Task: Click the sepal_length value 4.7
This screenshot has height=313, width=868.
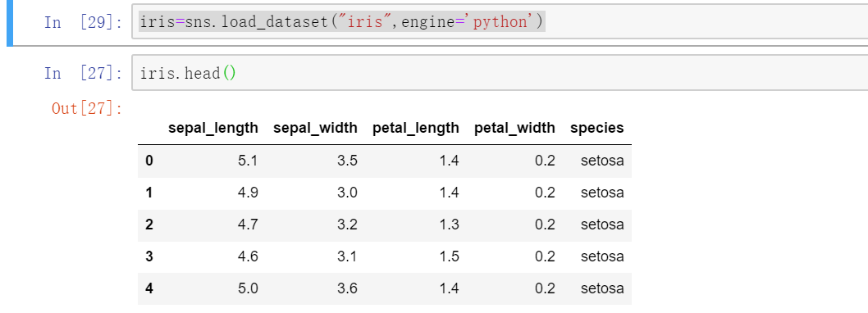Action: 247,225
